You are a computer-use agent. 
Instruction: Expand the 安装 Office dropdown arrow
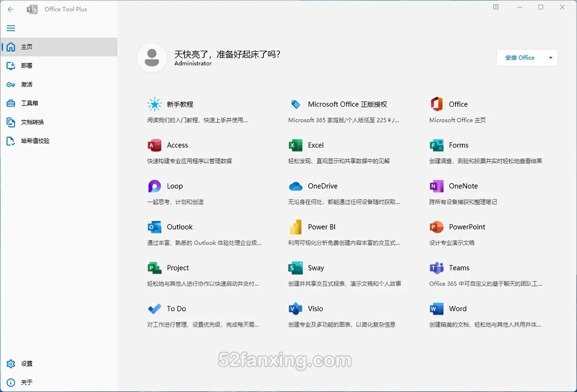551,58
